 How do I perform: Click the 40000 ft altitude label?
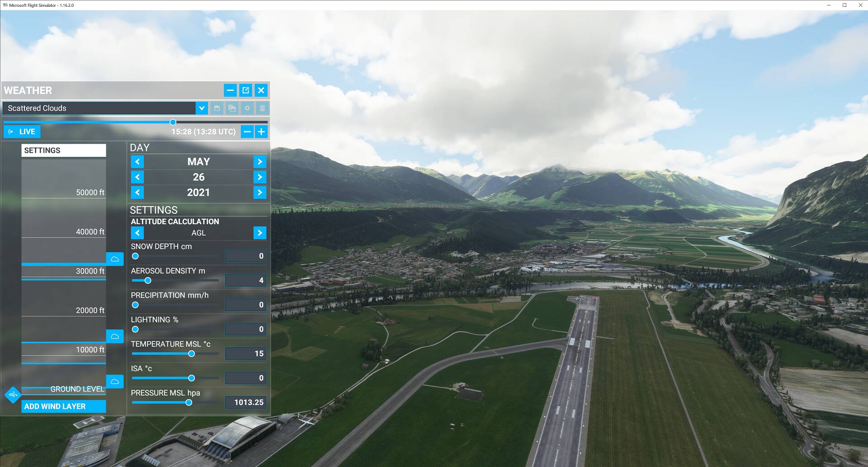90,231
